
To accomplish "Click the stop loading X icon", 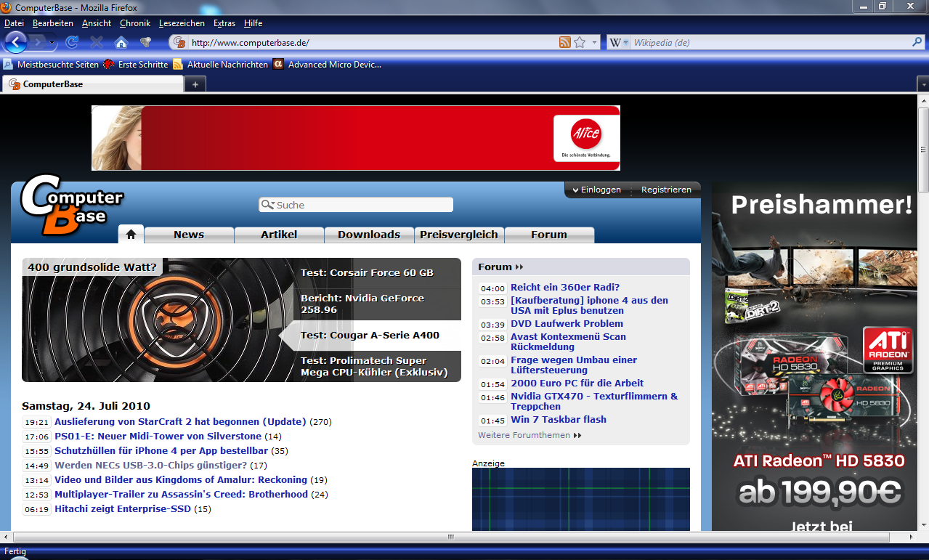I will (x=97, y=43).
